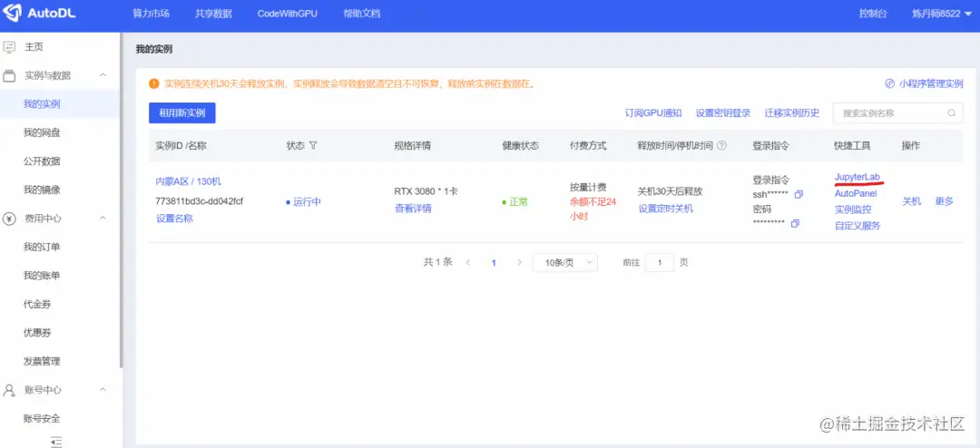
Task: Click 设置定时关机 link
Action: click(x=666, y=209)
